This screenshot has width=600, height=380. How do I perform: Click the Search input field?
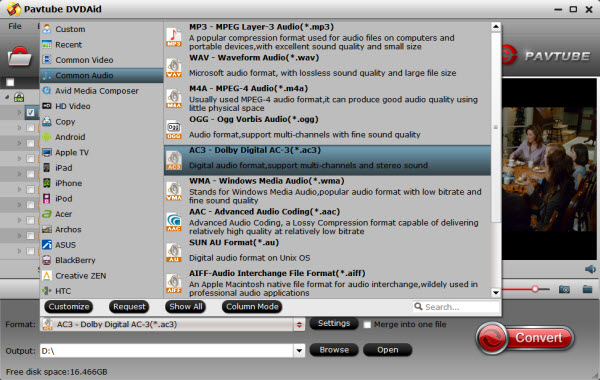coord(456,307)
